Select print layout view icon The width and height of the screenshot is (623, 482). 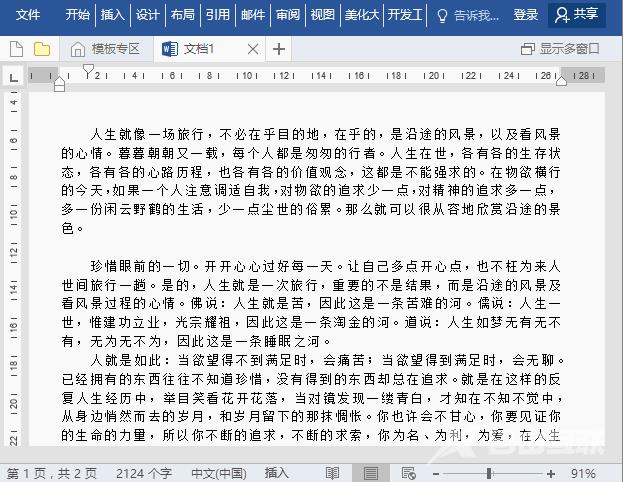pos(371,473)
